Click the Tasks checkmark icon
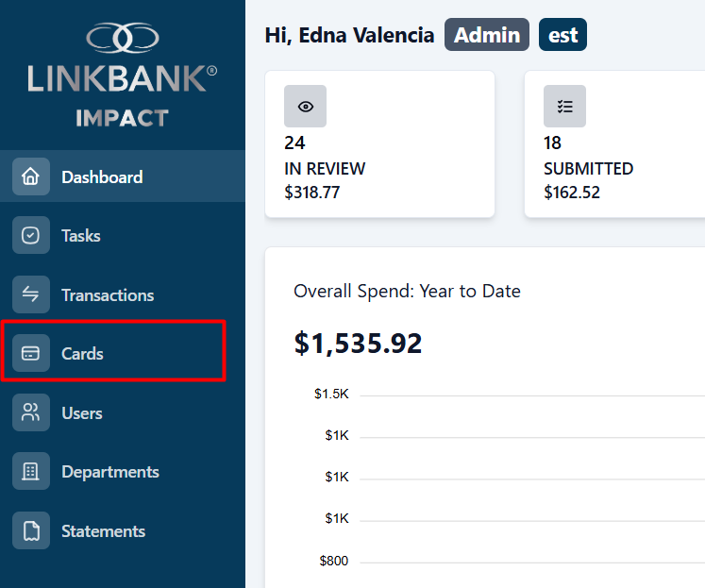705x588 pixels. point(30,235)
